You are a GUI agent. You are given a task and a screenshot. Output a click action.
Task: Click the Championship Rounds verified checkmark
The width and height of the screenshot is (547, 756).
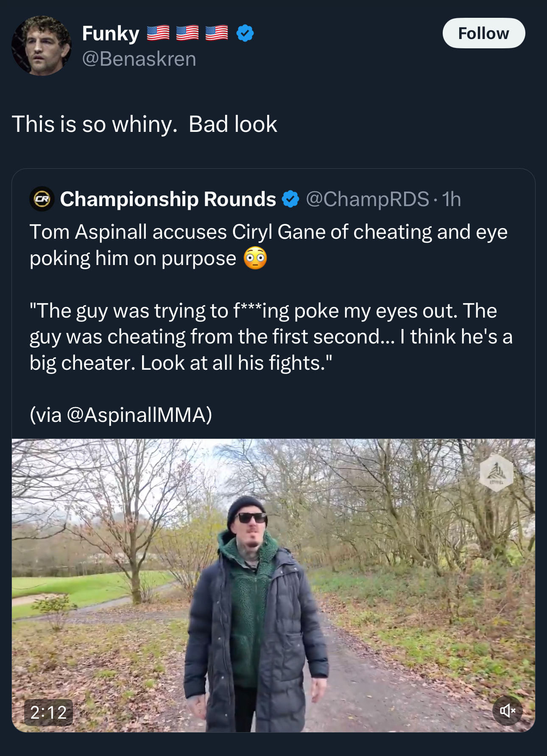(x=291, y=199)
